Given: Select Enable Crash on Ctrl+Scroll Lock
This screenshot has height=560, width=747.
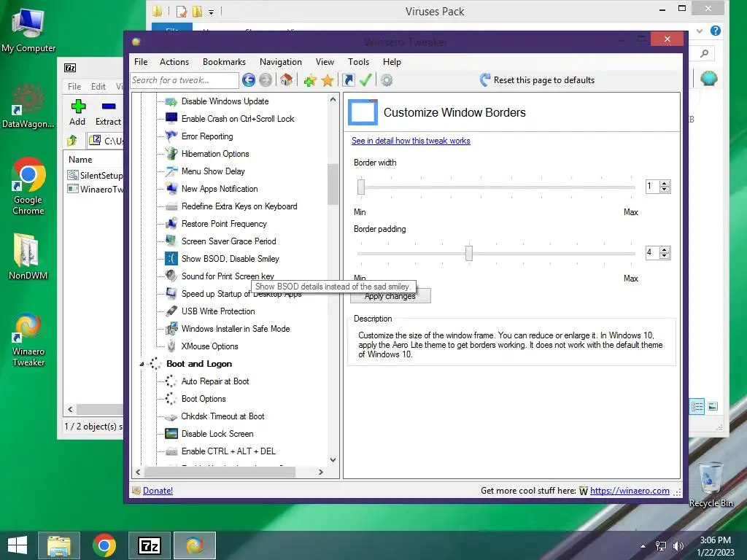Looking at the screenshot, I should 238,119.
